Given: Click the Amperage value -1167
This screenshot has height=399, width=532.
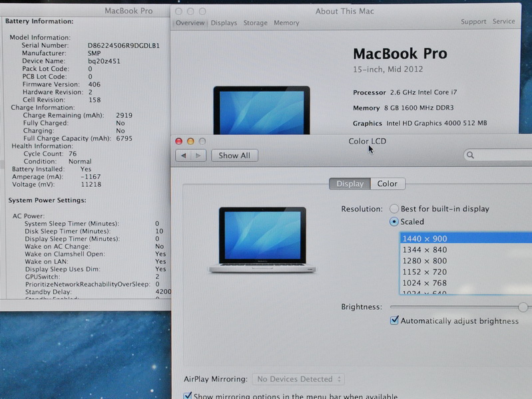Looking at the screenshot, I should click(91, 177).
